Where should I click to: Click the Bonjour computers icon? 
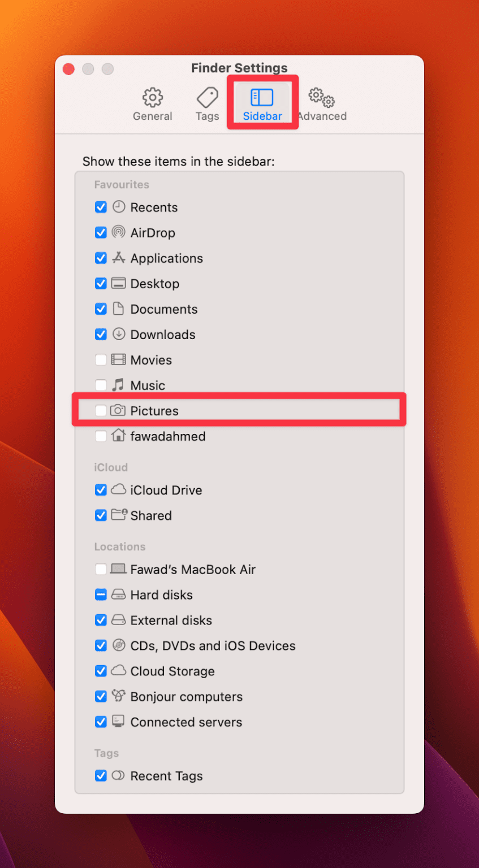coord(119,696)
